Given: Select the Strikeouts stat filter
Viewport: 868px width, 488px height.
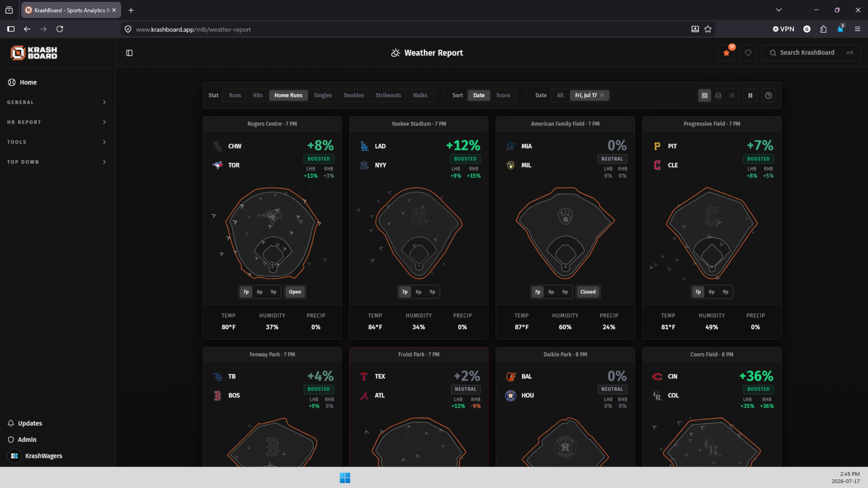Looking at the screenshot, I should pyautogui.click(x=388, y=96).
